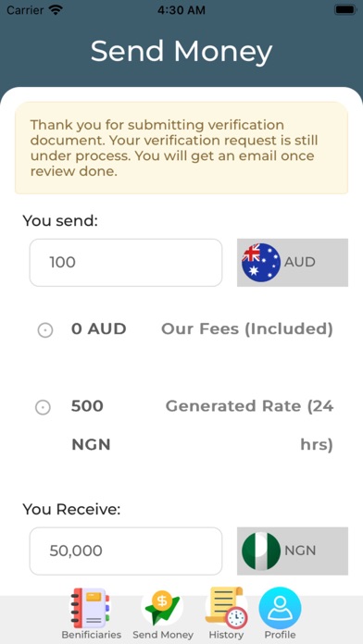Viewport: 363px width, 644px height.
Task: Open the Profile avatar icon
Action: click(x=280, y=608)
